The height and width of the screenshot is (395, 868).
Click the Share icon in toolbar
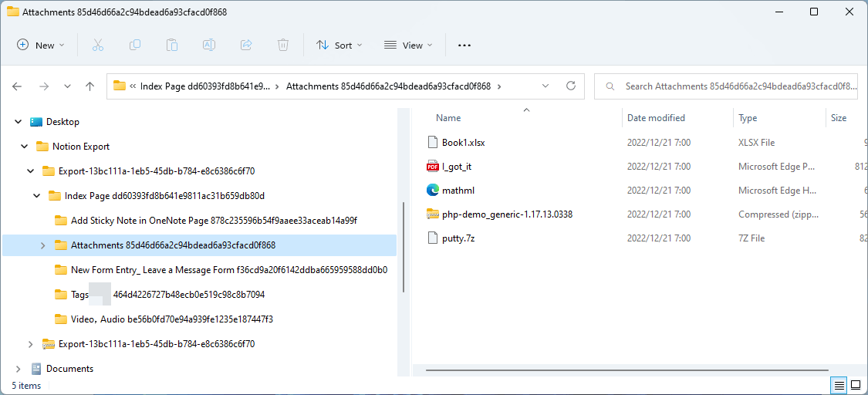point(246,46)
